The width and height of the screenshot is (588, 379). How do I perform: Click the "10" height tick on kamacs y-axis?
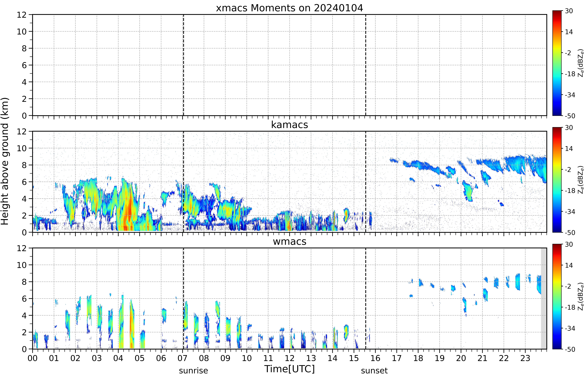coord(22,148)
